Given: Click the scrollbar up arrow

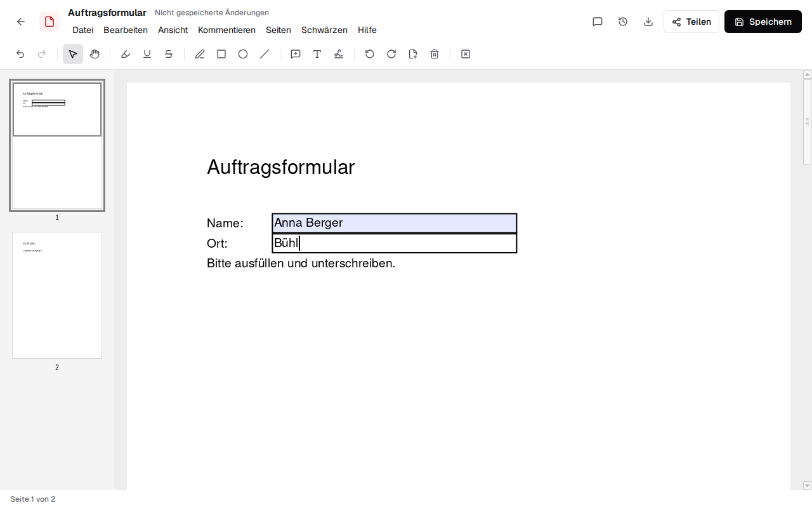Looking at the screenshot, I should tap(808, 74).
